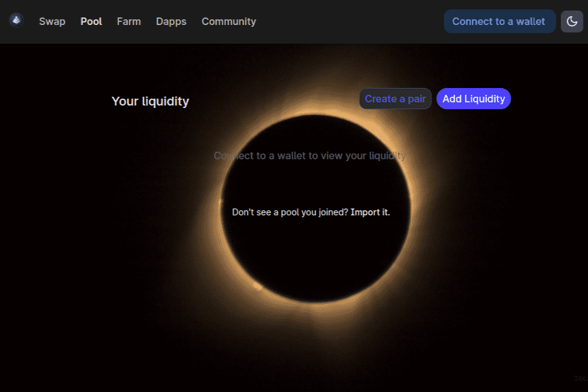Image resolution: width=588 pixels, height=392 pixels.
Task: Select the round theme switcher in the corner
Action: [x=572, y=21]
